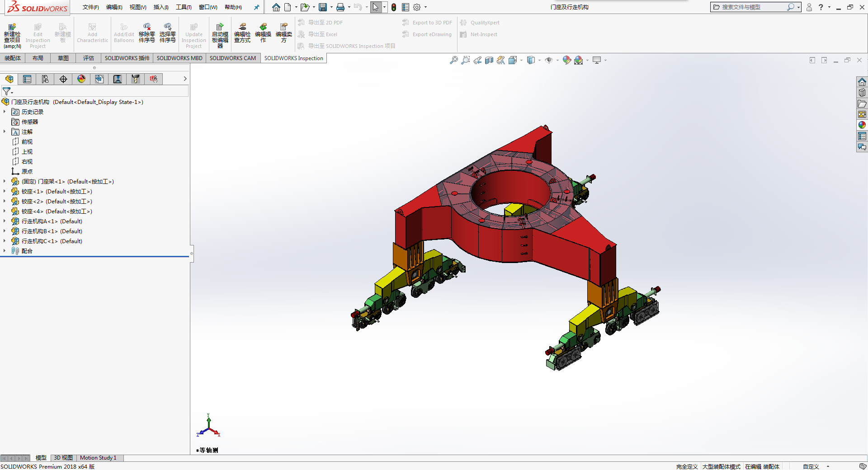Toggle the menu bar pin icon

[x=256, y=7]
